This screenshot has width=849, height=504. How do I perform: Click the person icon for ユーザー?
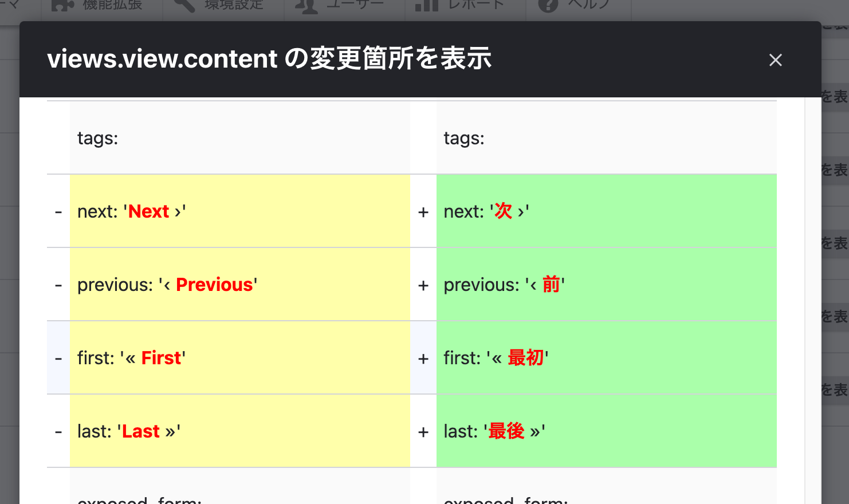pyautogui.click(x=306, y=6)
